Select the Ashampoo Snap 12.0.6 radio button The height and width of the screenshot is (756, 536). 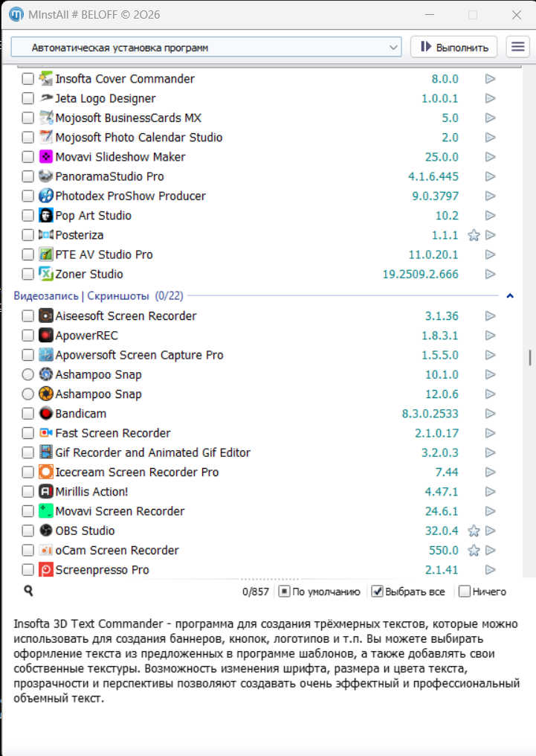click(28, 394)
